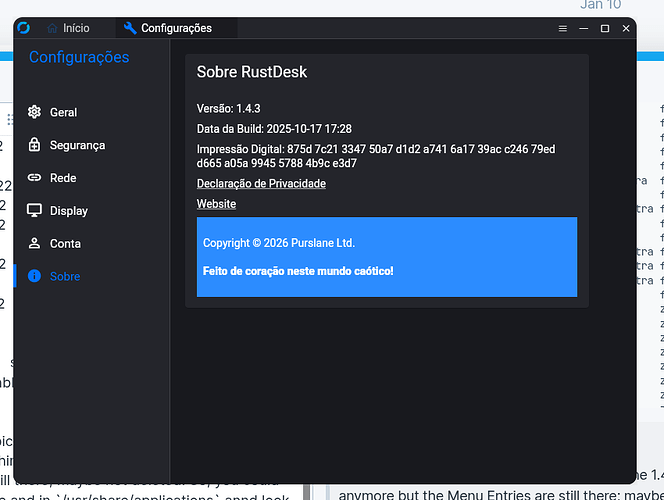Screen dimensions: 664x500
Task: Click the Impressão Digital fingerprint text
Action: pyautogui.click(x=376, y=156)
